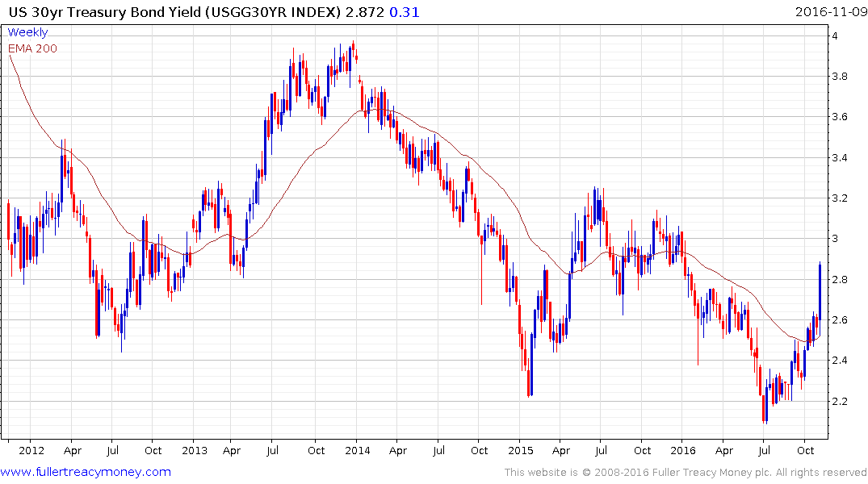Select the 'Weekly' interval label

[x=27, y=32]
